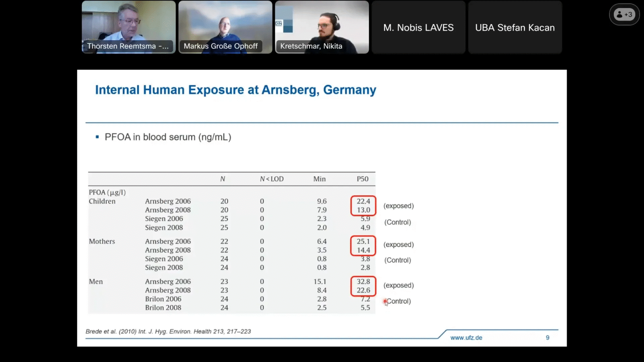Click the red laser pointer dot near Control
This screenshot has height=362, width=644.
(x=385, y=301)
